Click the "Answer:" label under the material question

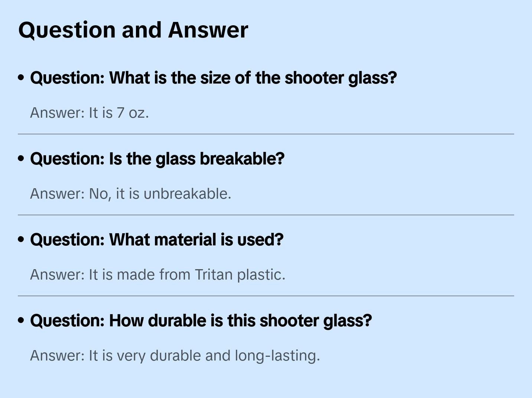pos(58,275)
